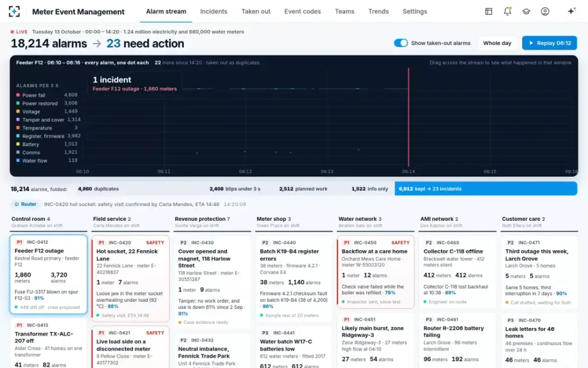Open INC-0432 Neutral imbalance card

click(x=213, y=350)
